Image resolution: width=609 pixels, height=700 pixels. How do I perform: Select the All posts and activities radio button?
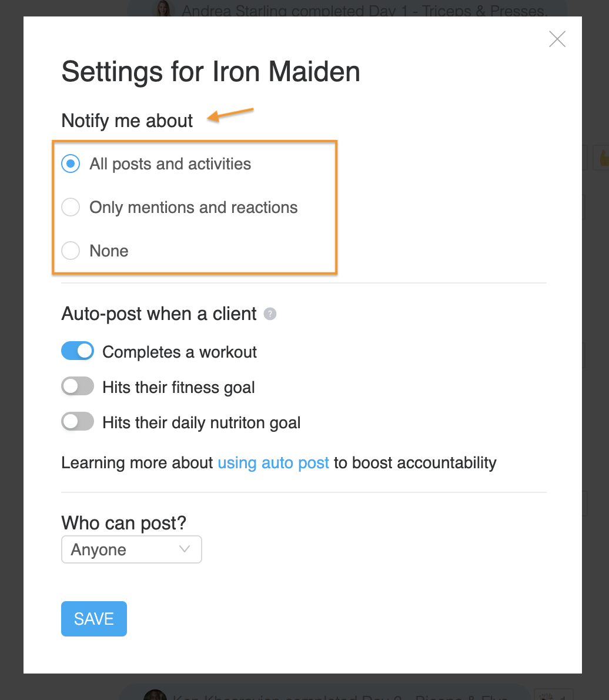(x=71, y=164)
